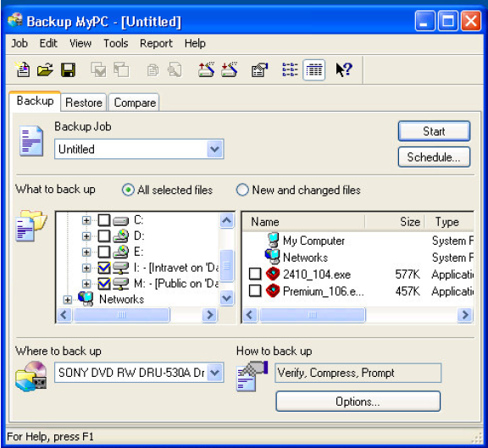488x448 pixels.
Task: Open the Backup Job name dropdown
Action: [215, 149]
